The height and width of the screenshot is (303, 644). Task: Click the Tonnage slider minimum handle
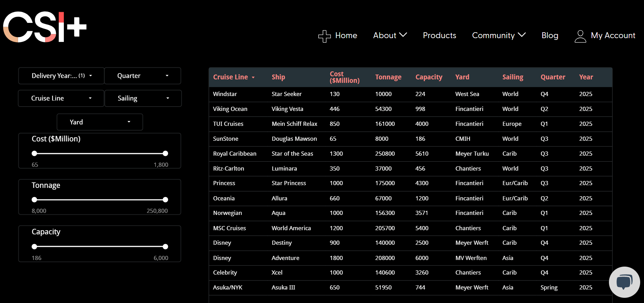(34, 200)
